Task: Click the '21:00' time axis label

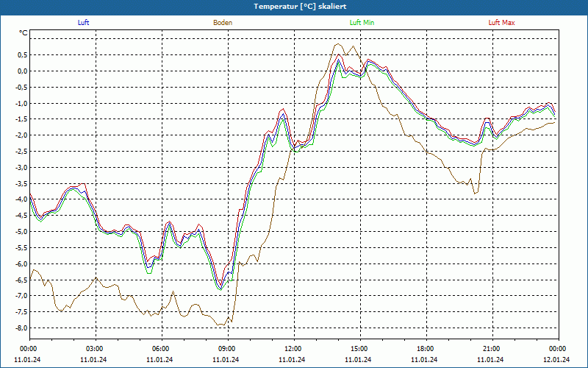Action: pyautogui.click(x=492, y=349)
